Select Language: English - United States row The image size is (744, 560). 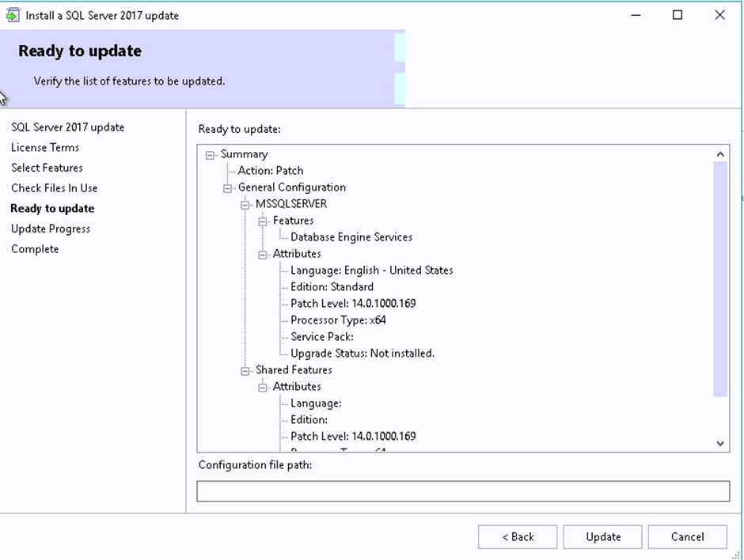pyautogui.click(x=372, y=271)
